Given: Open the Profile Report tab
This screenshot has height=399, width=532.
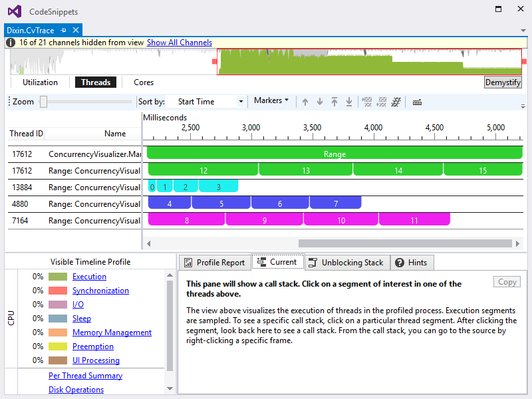Looking at the screenshot, I should pyautogui.click(x=214, y=263).
